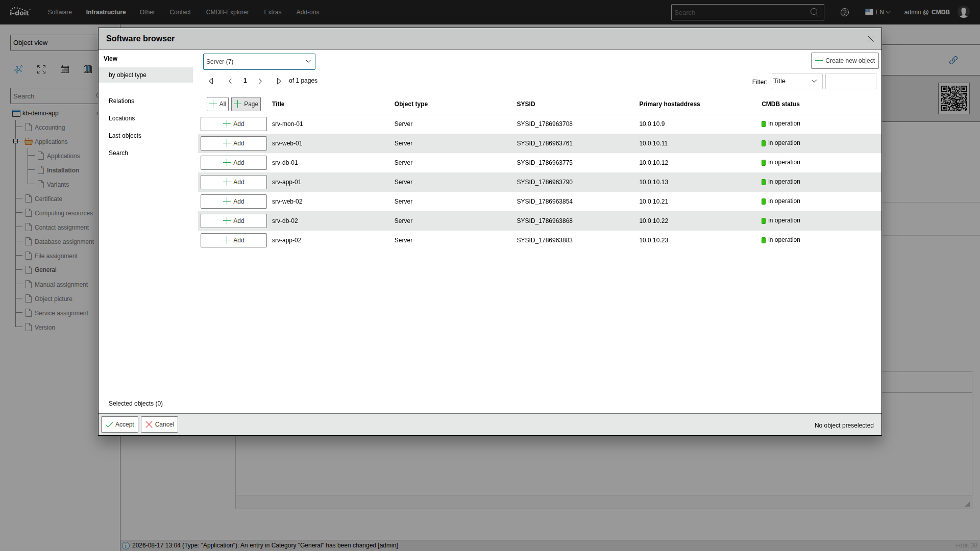Add srv-web-01 to selection

pos(234,143)
